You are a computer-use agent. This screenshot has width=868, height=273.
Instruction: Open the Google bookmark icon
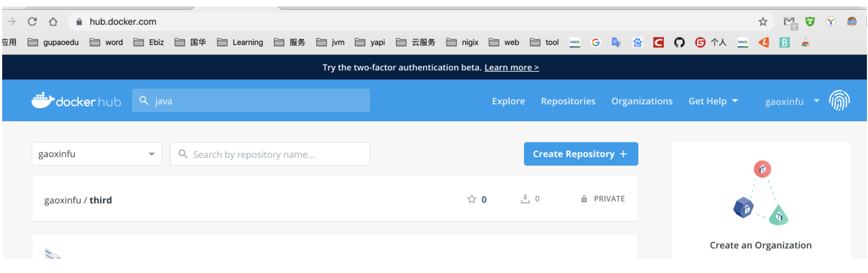(x=596, y=42)
